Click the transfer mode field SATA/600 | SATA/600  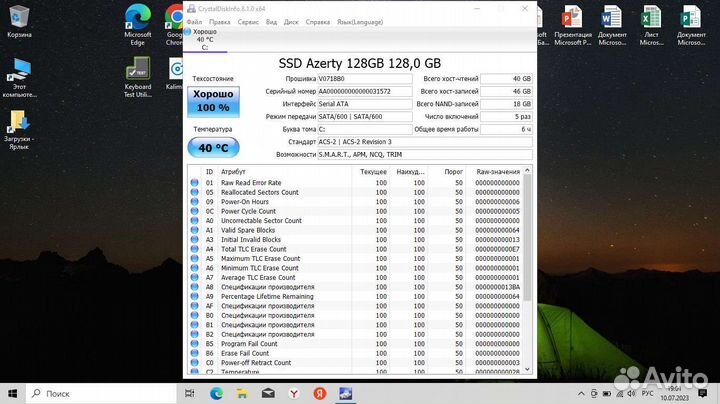pos(365,117)
